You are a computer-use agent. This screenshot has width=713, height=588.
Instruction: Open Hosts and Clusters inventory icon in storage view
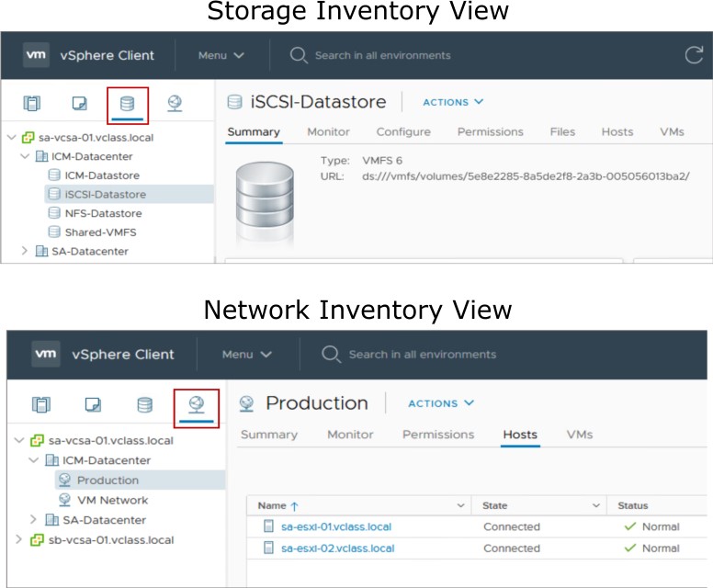32,103
